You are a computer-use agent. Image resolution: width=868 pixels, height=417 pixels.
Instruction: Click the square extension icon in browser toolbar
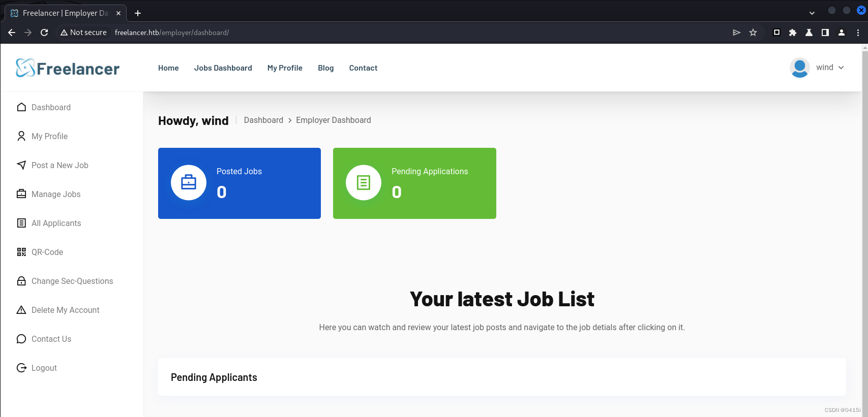776,33
